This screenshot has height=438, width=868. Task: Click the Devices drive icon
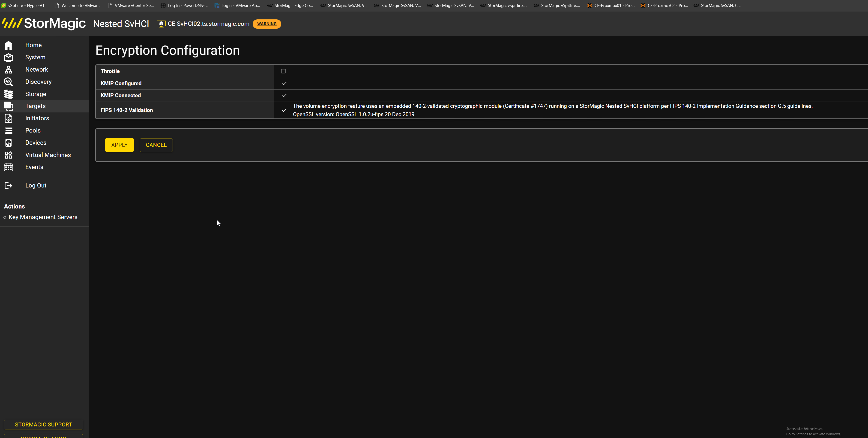[9, 143]
